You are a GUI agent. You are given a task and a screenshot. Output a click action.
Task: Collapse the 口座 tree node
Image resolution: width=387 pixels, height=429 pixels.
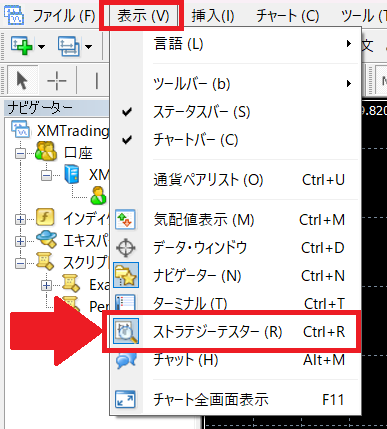pos(20,154)
